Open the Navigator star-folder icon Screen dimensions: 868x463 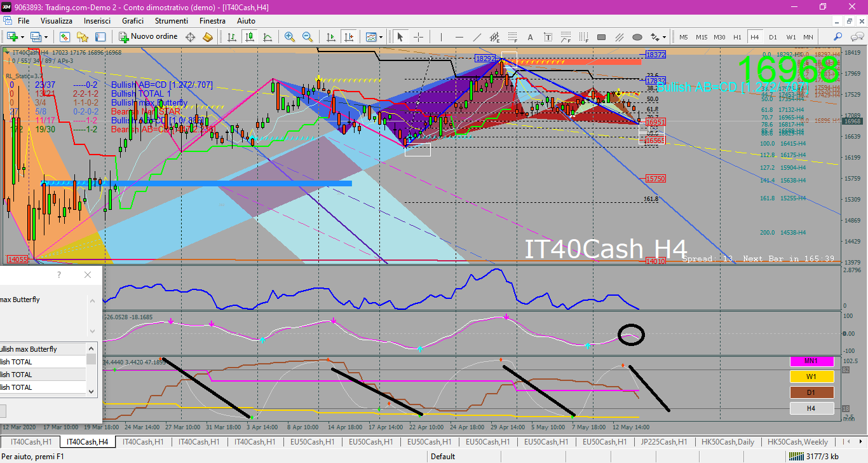[82, 37]
